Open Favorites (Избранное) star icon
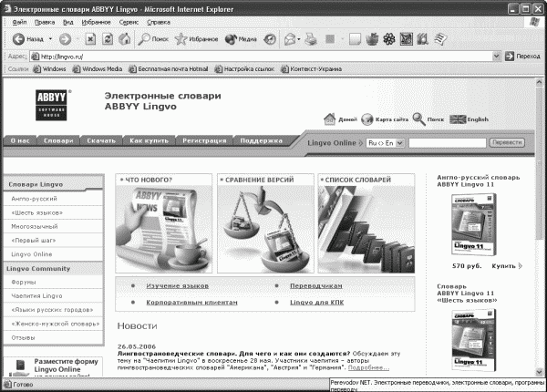The height and width of the screenshot is (392, 547). tap(181, 39)
